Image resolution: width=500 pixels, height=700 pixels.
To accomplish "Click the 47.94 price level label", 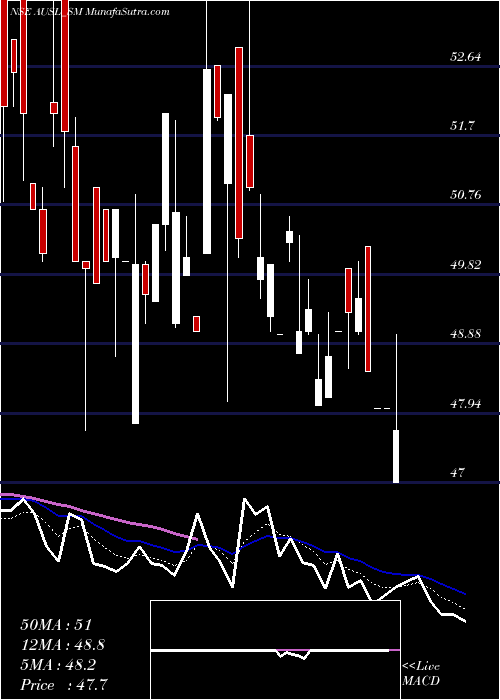I will (x=465, y=404).
